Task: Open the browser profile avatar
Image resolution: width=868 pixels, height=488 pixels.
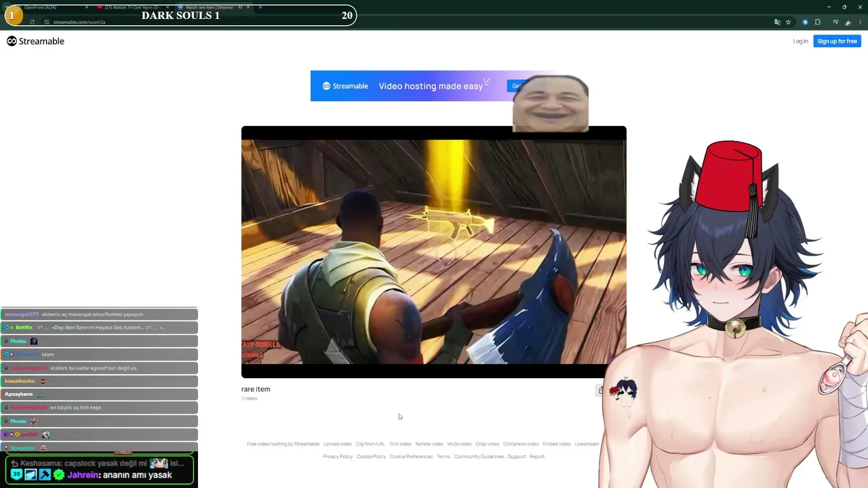Action: 848,22
